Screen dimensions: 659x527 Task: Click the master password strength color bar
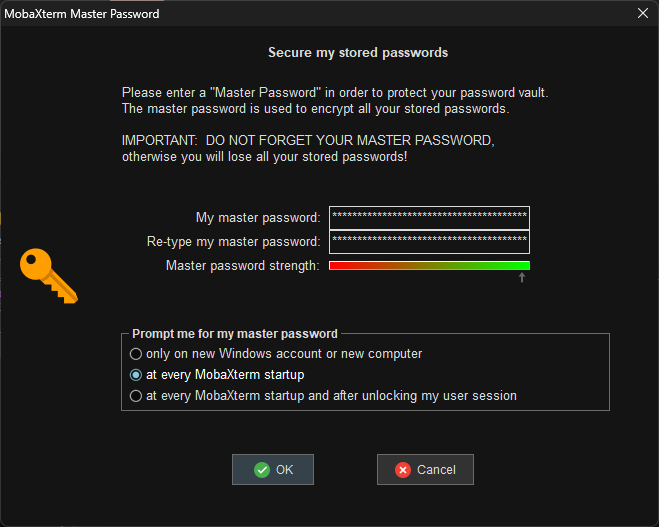click(429, 265)
